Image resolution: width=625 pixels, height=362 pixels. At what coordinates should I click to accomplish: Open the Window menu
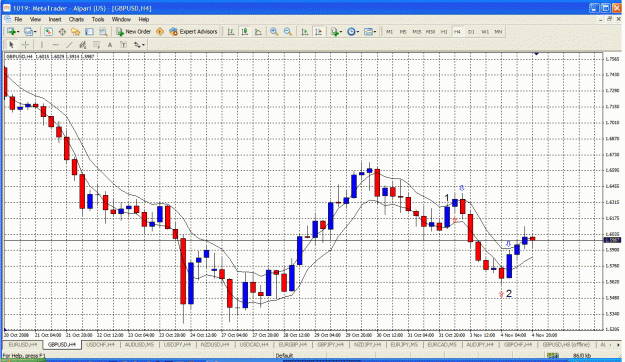coord(121,19)
